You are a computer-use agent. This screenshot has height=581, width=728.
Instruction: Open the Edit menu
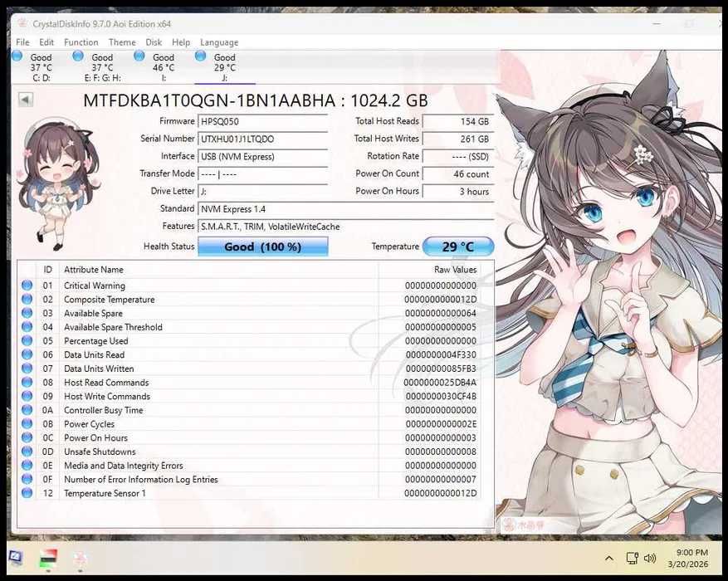(x=46, y=42)
